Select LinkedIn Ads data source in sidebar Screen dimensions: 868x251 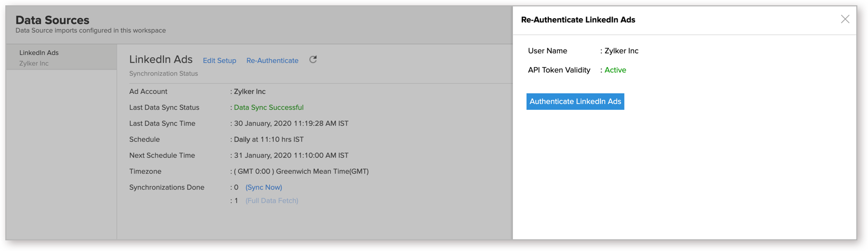pyautogui.click(x=61, y=58)
